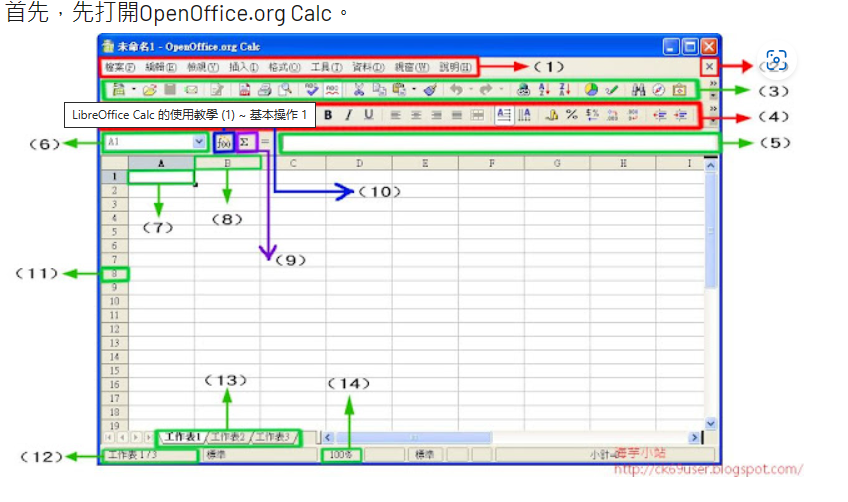The height and width of the screenshot is (502, 848).
Task: Click the Page Preview magnifier icon
Action: point(285,90)
